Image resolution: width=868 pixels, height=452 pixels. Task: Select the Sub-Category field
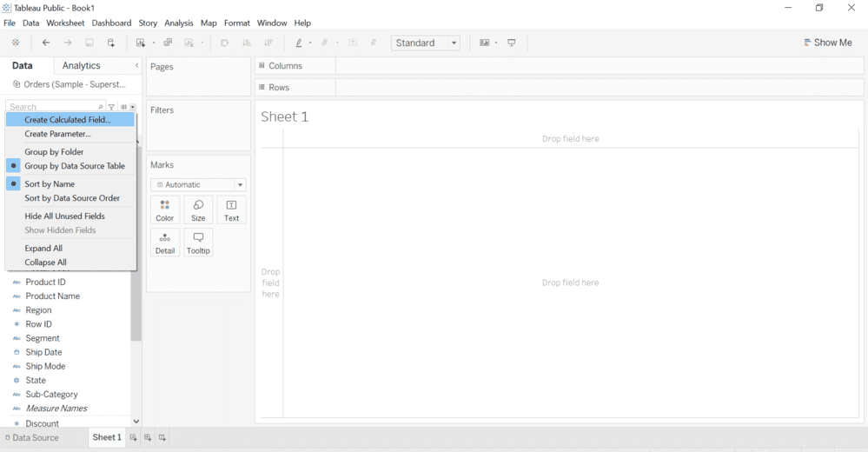[x=51, y=395]
